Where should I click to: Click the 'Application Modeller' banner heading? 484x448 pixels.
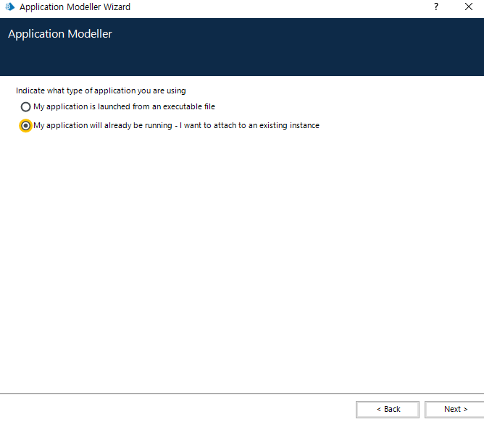[x=60, y=34]
